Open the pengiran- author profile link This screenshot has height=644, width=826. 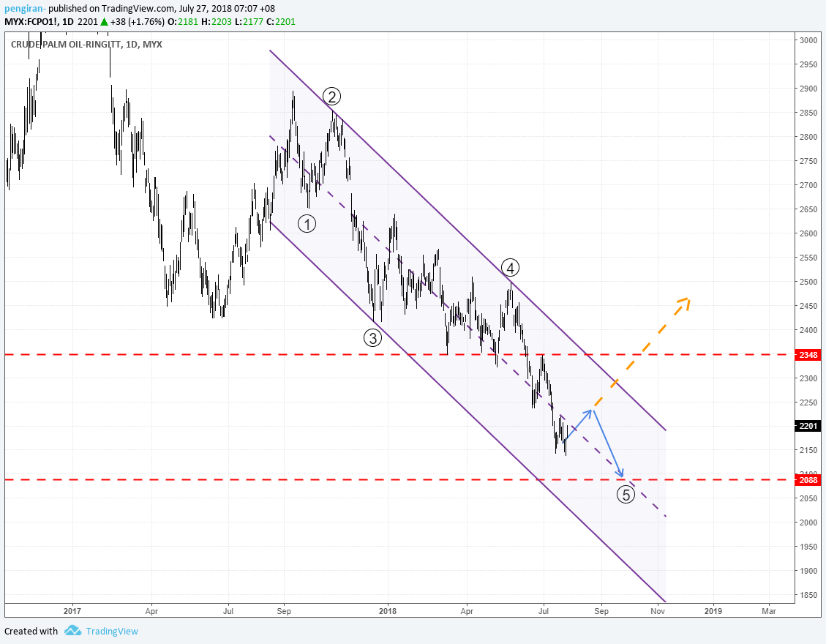(26, 9)
